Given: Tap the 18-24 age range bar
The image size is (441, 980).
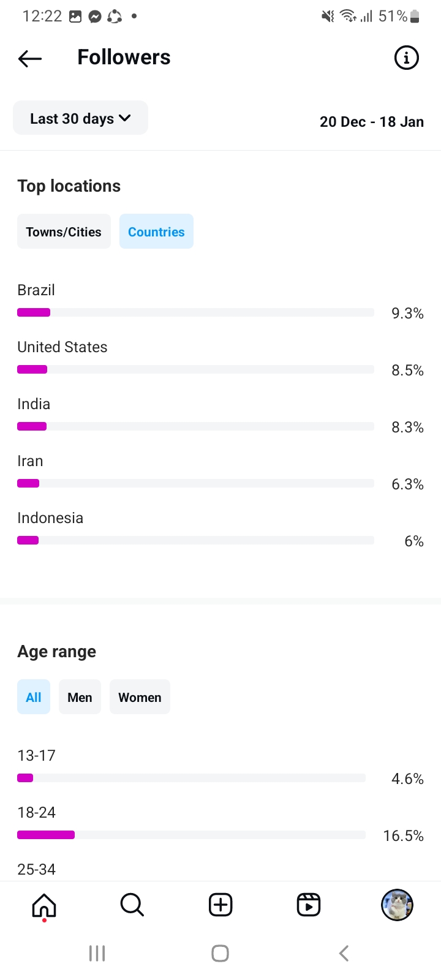Looking at the screenshot, I should click(x=191, y=835).
